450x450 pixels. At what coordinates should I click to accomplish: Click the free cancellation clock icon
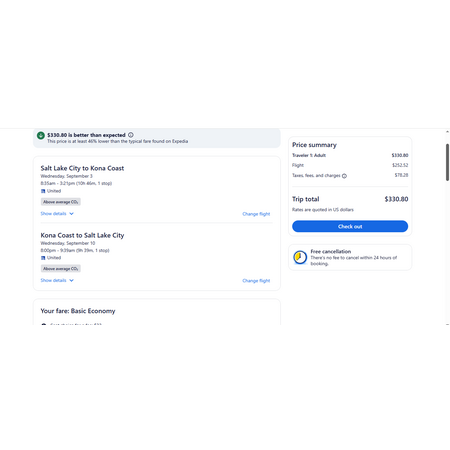pos(300,257)
